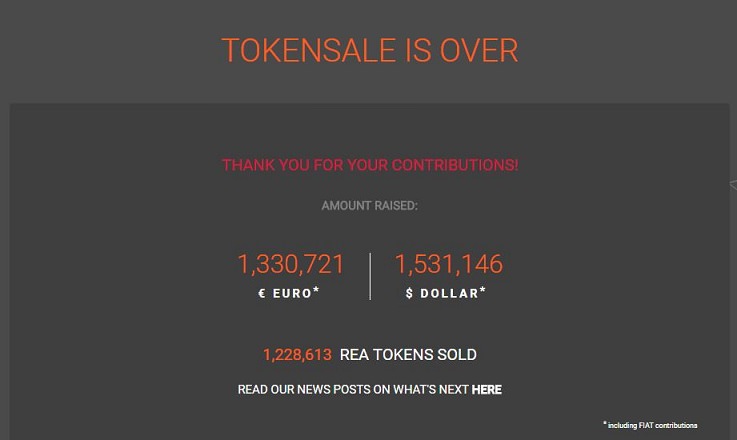The image size is (737, 440).
Task: Click the asterisk beside the EURO label
Action: click(316, 290)
